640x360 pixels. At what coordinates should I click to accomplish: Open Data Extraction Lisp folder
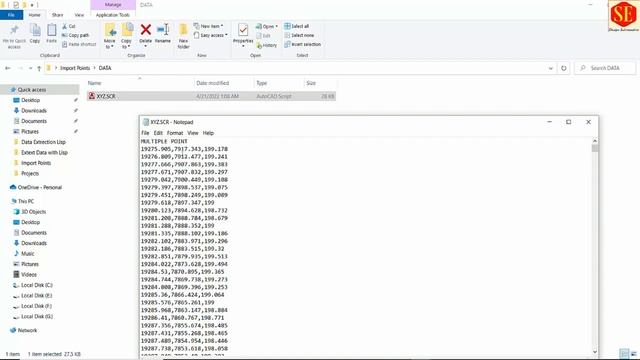[43, 142]
